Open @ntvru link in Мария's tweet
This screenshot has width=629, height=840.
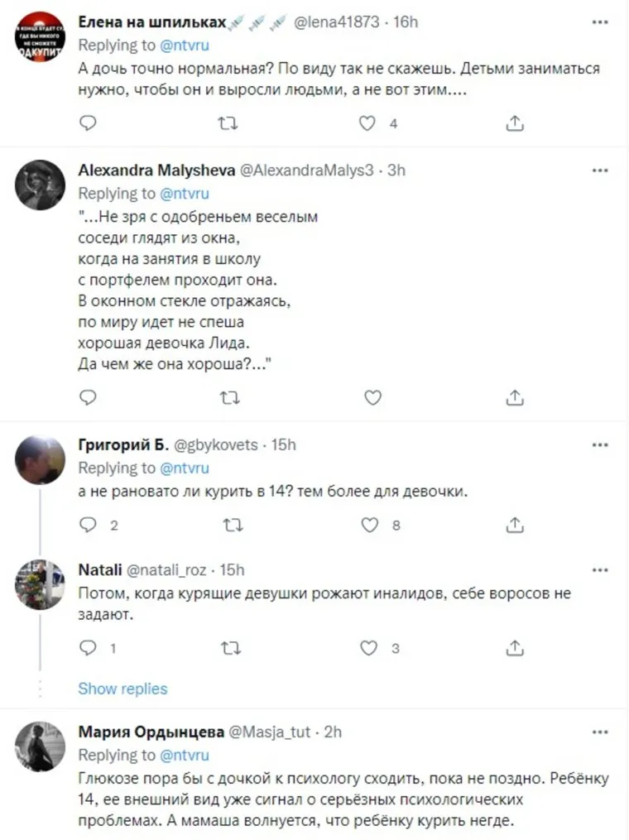[184, 755]
